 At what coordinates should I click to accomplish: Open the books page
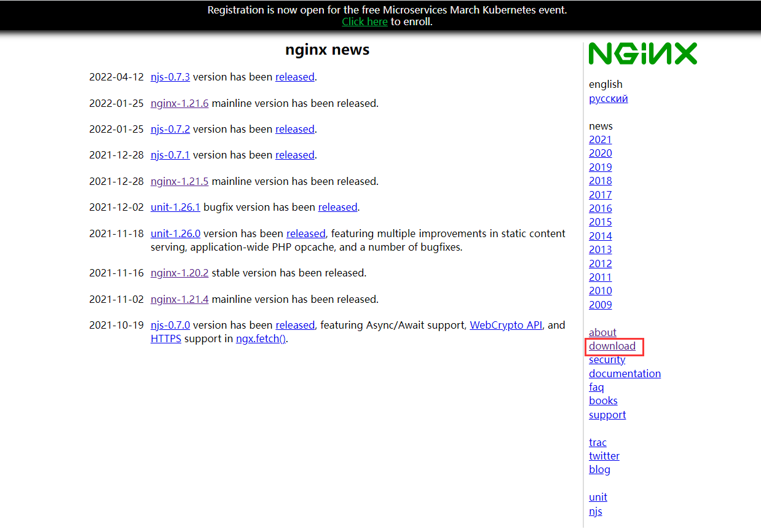(x=603, y=400)
